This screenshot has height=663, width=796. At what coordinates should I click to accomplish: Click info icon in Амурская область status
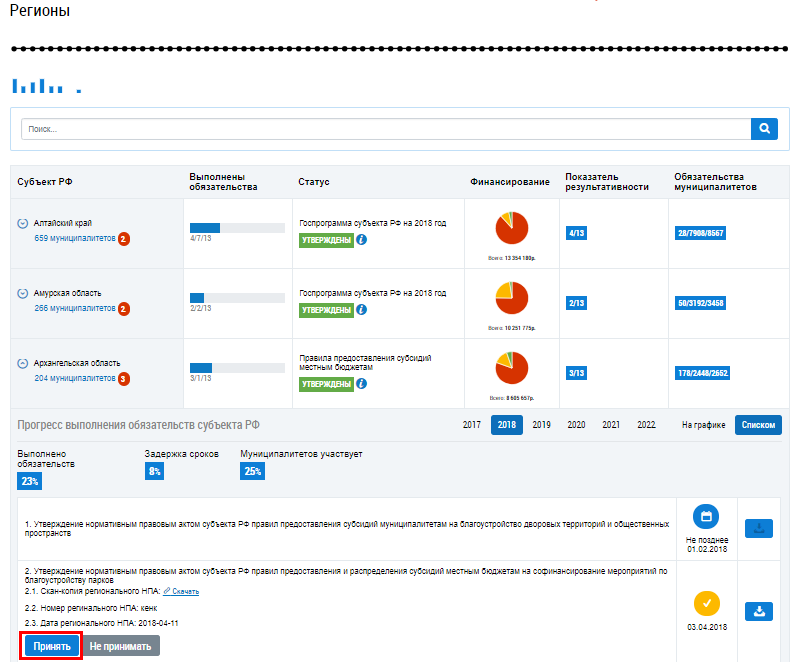(362, 310)
